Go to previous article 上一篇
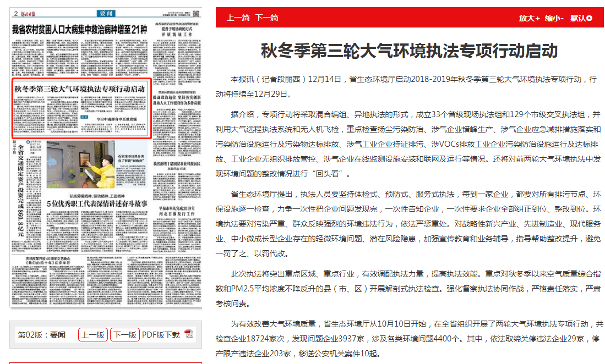Image resolution: width=605 pixels, height=364 pixels. [x=238, y=18]
